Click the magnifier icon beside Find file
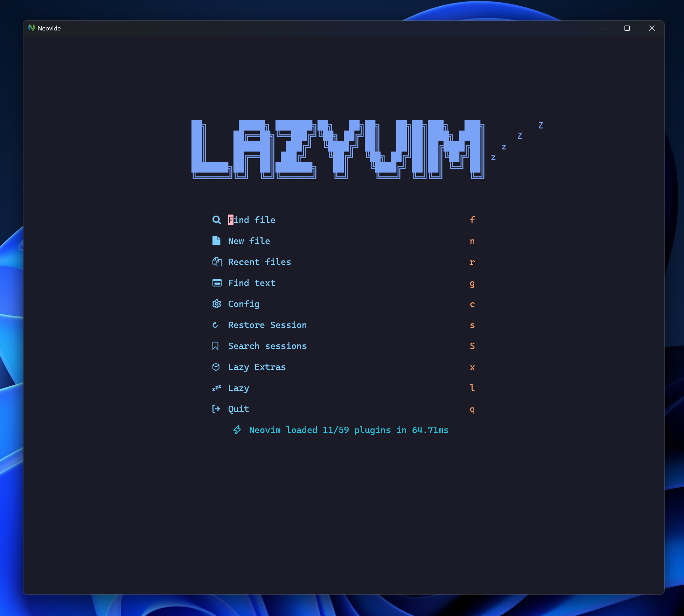 click(x=217, y=220)
